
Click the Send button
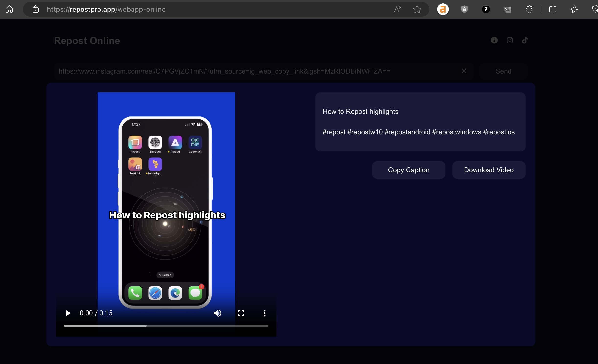[503, 71]
